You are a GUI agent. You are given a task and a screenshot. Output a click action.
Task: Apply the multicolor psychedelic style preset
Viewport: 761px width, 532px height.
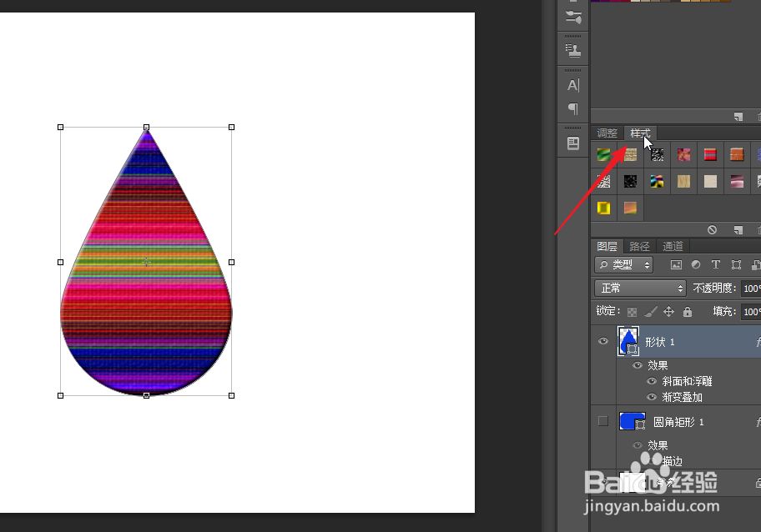[x=658, y=182]
